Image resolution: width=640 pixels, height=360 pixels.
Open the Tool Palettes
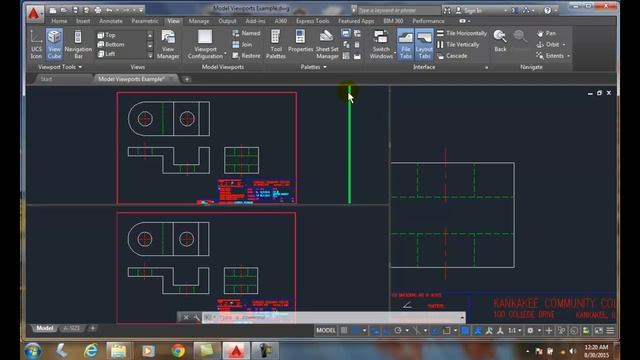tap(276, 44)
